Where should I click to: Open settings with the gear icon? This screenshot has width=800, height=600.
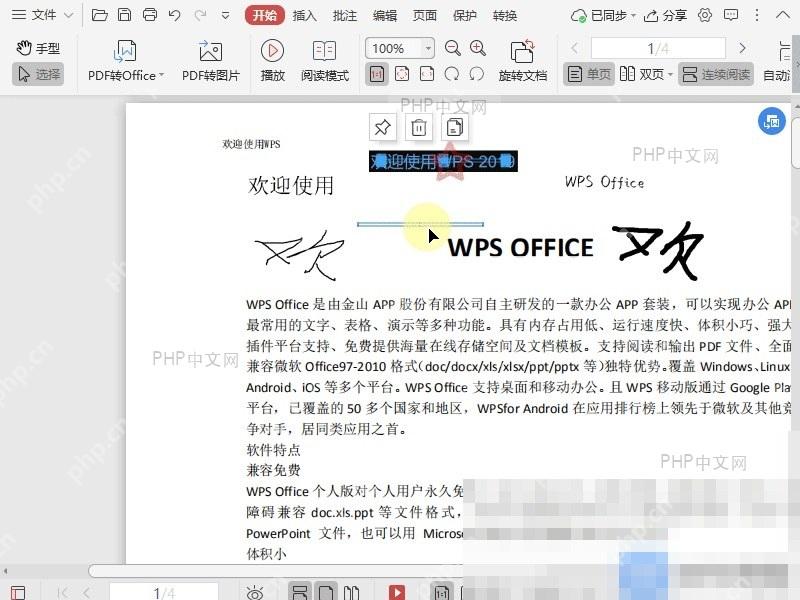(x=705, y=15)
